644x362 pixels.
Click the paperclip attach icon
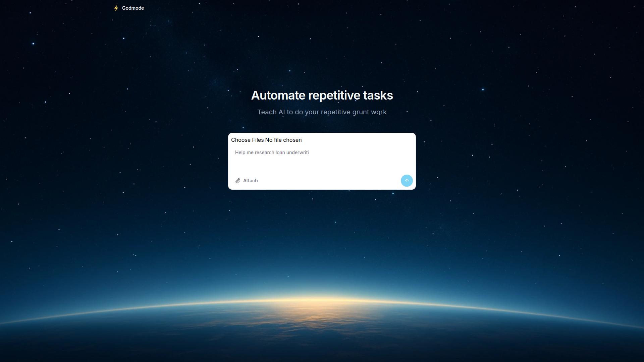point(238,181)
